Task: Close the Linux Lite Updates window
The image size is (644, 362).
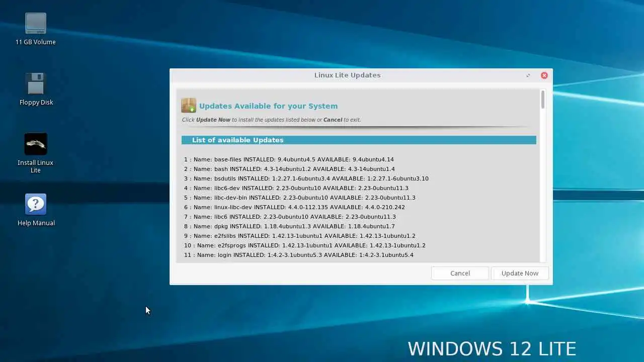Action: tap(544, 75)
